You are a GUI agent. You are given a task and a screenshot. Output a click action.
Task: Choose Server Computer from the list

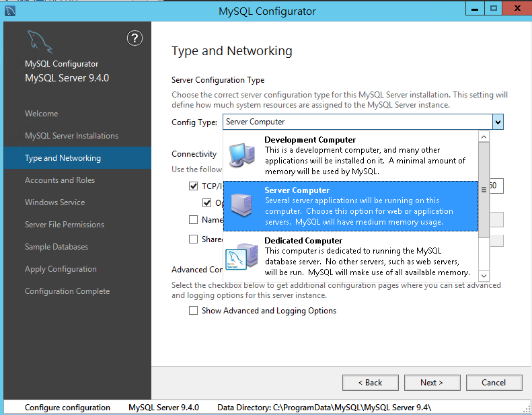coord(350,206)
